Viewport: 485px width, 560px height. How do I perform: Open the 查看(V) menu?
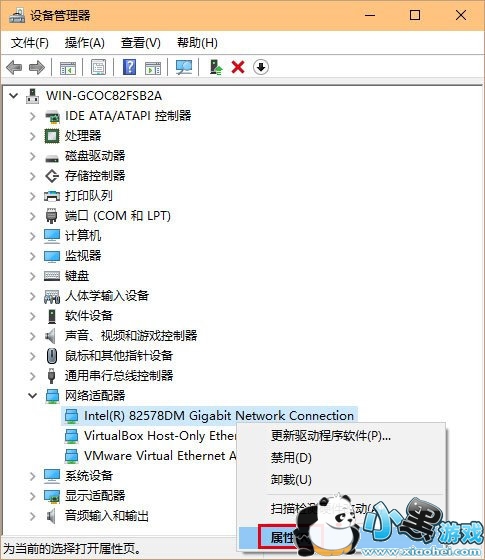click(141, 43)
